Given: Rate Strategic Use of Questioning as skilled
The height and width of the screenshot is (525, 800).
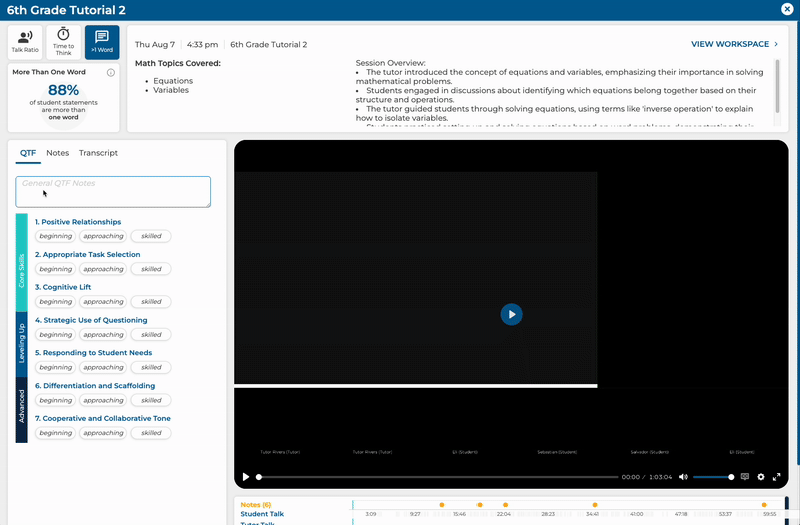Looking at the screenshot, I should point(151,335).
